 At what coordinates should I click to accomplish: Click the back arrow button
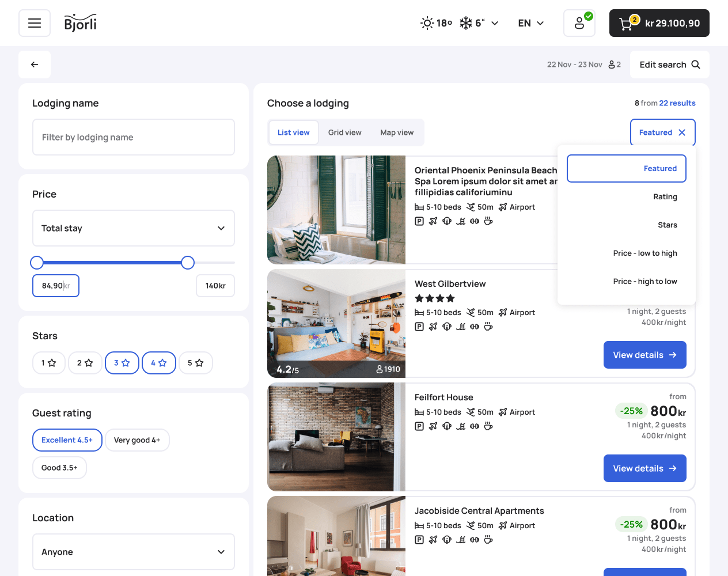35,65
